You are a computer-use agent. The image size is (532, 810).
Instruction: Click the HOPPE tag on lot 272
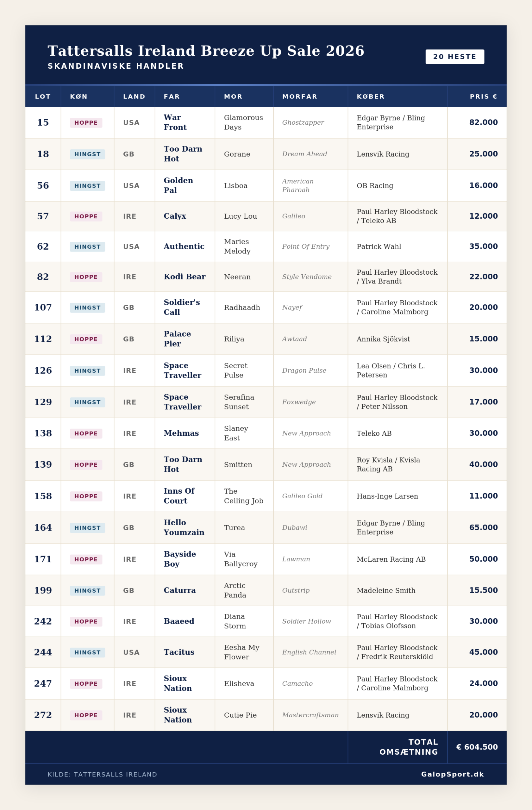pos(86,715)
